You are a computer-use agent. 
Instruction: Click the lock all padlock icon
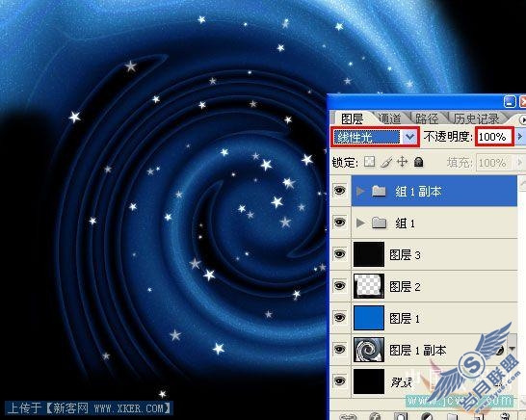[x=418, y=162]
